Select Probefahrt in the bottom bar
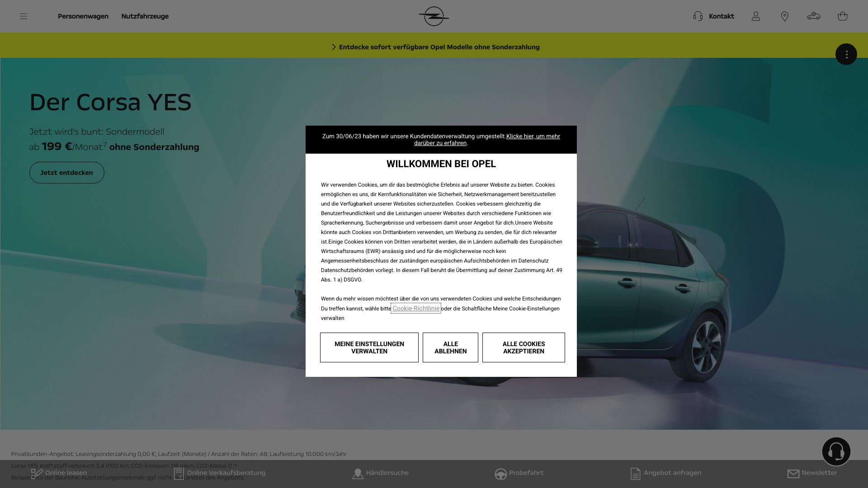Viewport: 868px width, 488px height. [519, 473]
